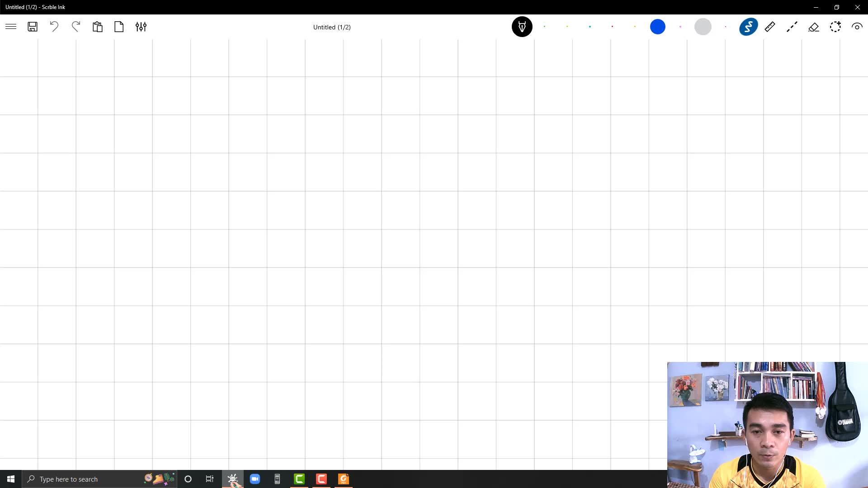Open the phone app taskbar icon
Image resolution: width=868 pixels, height=488 pixels.
pos(277,479)
